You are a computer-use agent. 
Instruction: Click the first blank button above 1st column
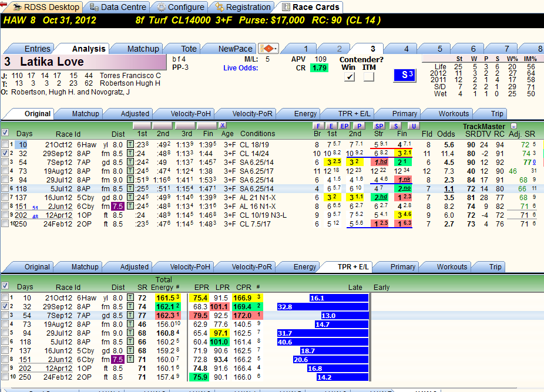pos(142,126)
